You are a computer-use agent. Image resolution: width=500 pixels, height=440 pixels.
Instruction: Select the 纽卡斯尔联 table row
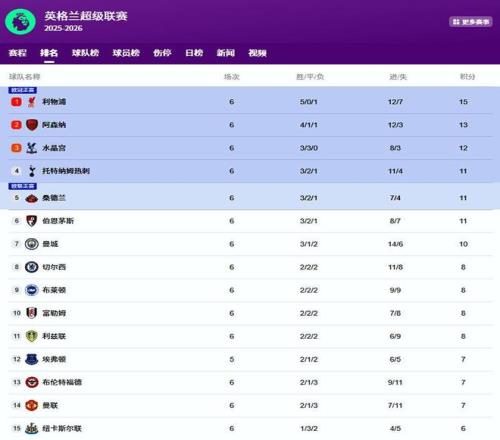[x=250, y=428]
